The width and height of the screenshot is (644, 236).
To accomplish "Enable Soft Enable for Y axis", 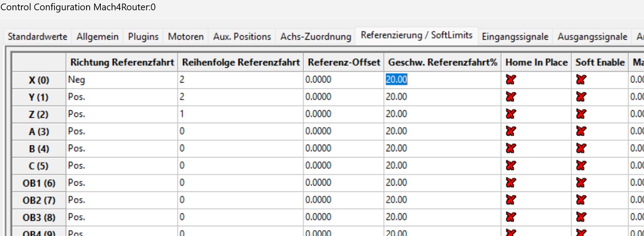I will (581, 97).
